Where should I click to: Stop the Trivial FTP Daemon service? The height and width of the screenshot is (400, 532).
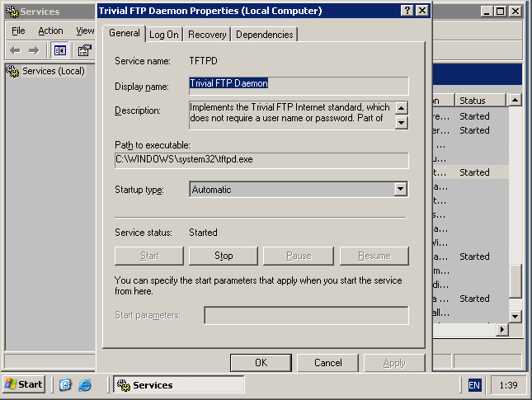[224, 256]
